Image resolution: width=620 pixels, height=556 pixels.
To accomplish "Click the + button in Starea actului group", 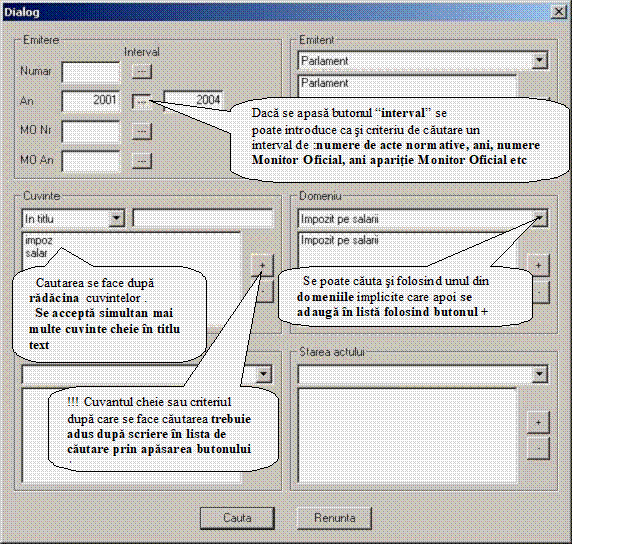I will pyautogui.click(x=538, y=422).
